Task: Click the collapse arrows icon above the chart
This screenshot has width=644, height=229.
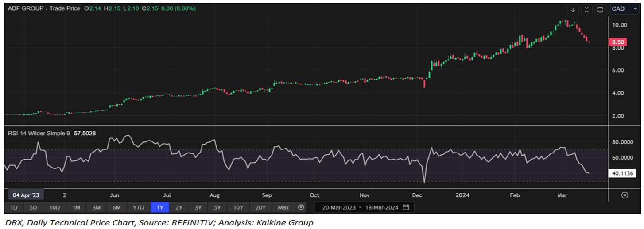Action: (x=587, y=9)
